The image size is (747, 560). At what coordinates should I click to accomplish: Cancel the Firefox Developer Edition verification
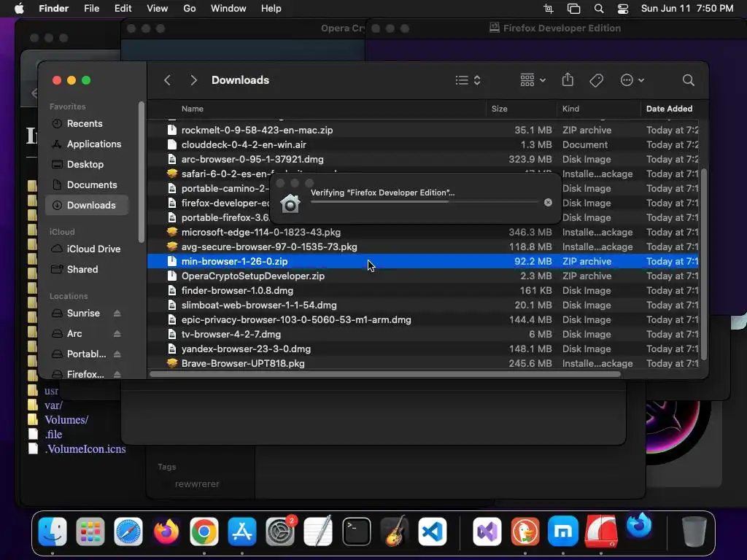[x=548, y=203]
